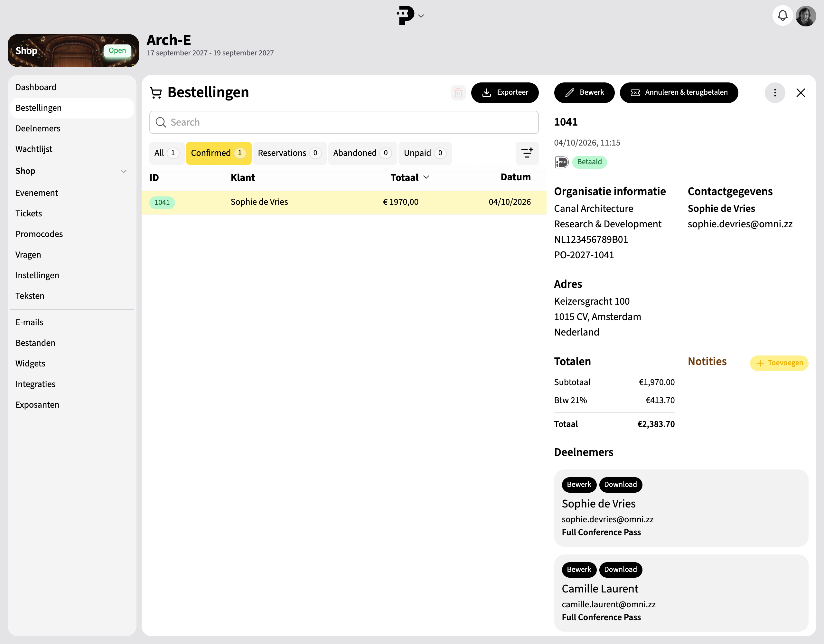The width and height of the screenshot is (824, 644).
Task: Click the Shop banner thumbnail
Action: pos(73,51)
